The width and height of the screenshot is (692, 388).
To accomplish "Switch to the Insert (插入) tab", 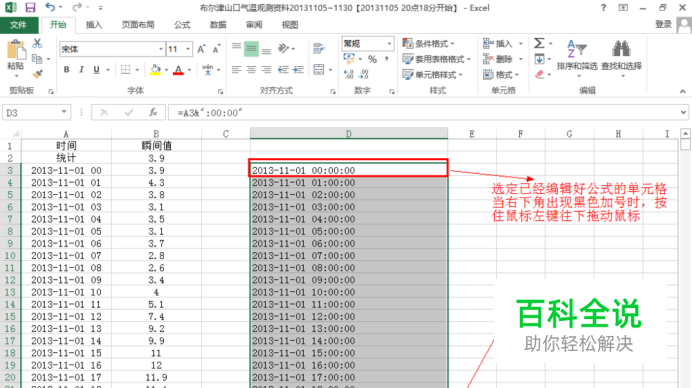I will [94, 25].
